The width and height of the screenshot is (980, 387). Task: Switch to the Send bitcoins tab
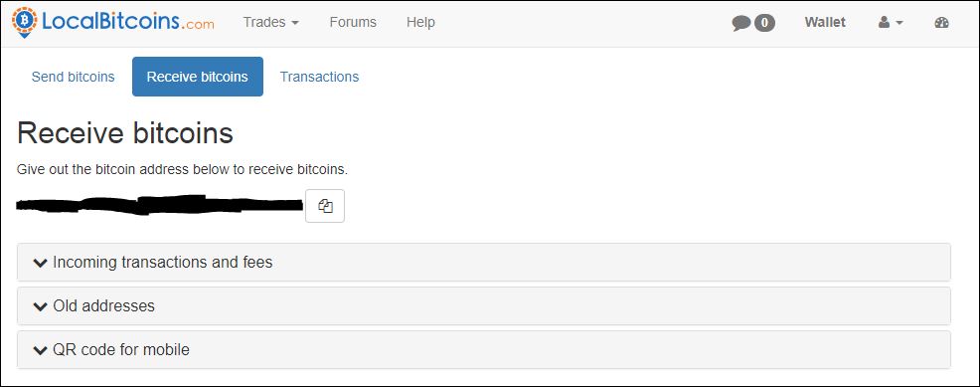click(74, 77)
